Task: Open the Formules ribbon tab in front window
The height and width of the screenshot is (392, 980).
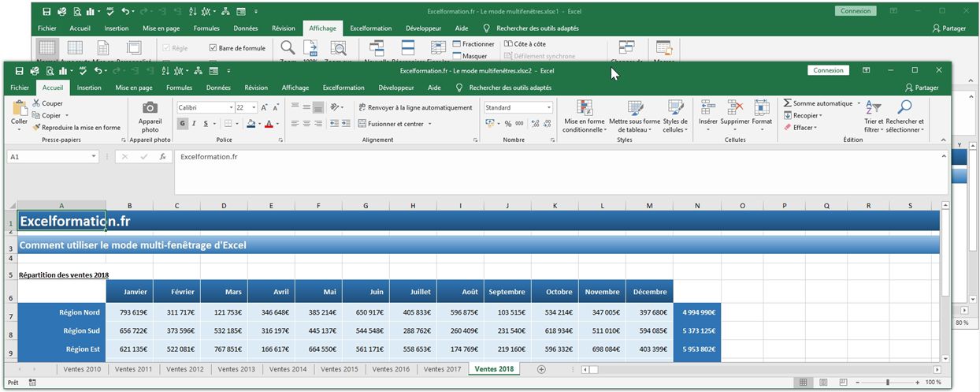Action: [179, 88]
